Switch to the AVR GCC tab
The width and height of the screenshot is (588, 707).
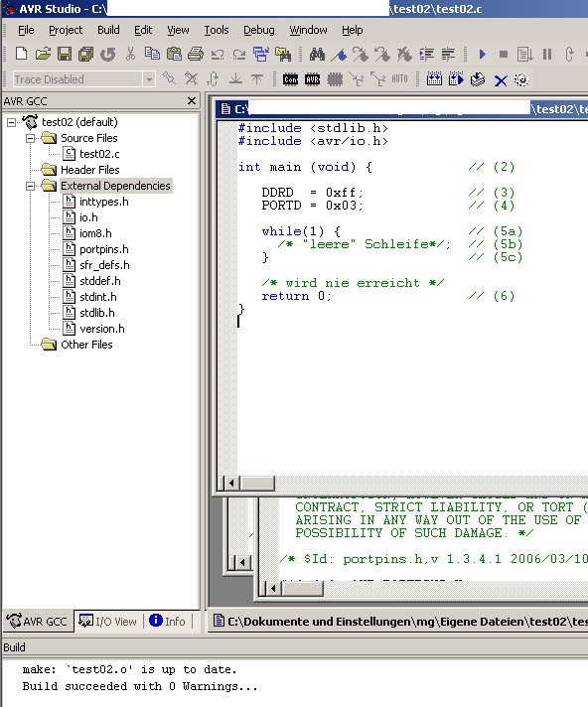[x=38, y=622]
